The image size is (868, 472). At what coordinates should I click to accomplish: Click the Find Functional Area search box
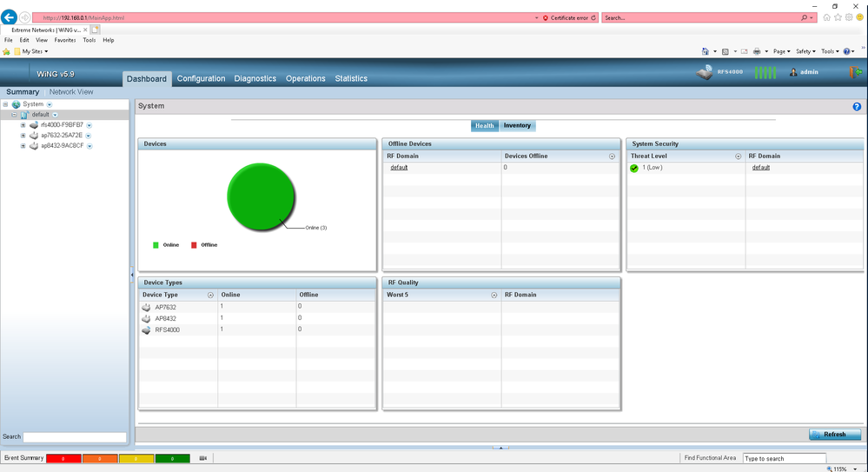[x=784, y=458]
